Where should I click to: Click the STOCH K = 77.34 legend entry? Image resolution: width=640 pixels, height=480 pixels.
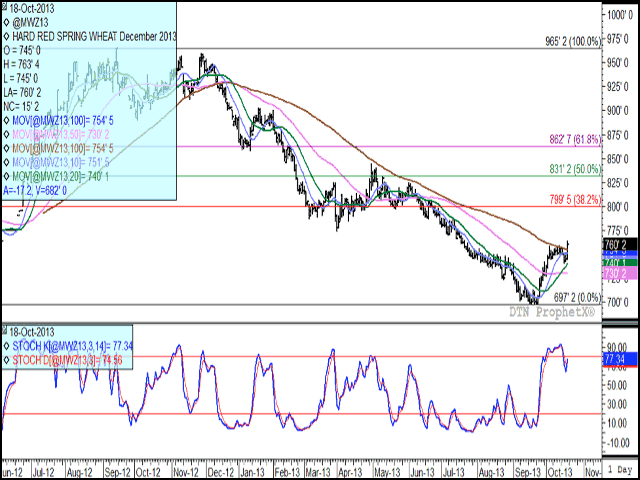[72, 347]
